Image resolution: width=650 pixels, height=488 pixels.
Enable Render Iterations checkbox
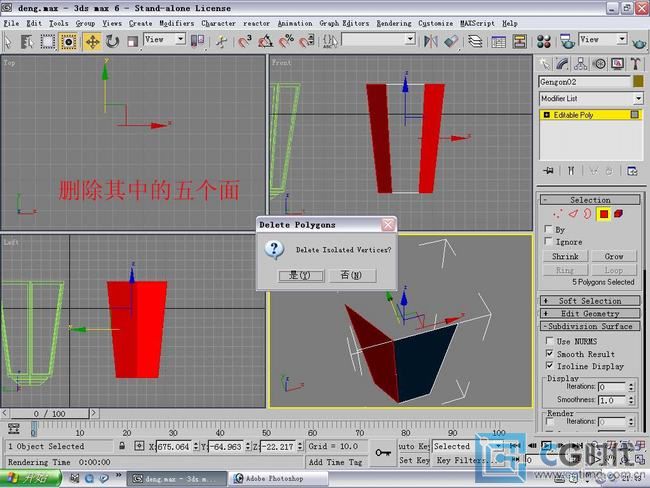coord(550,421)
